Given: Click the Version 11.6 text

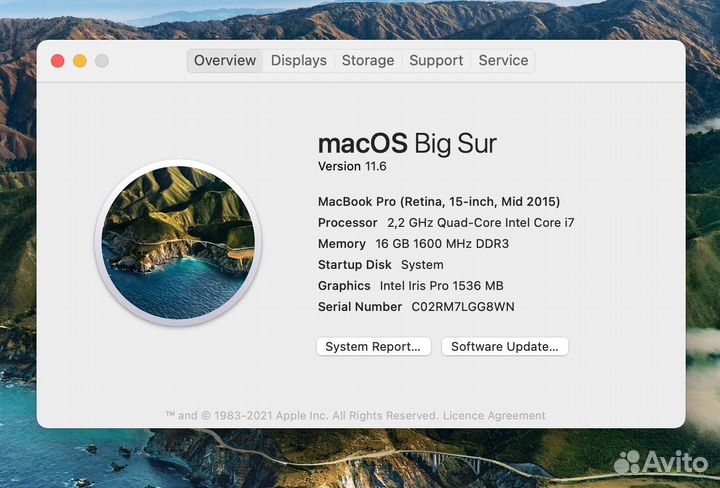Looking at the screenshot, I should [x=352, y=166].
